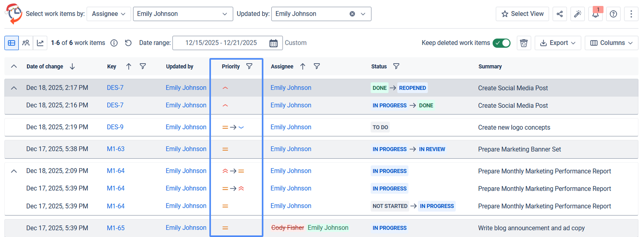Open the DES-9 issue link
Viewport: 644px width, 237px height.
click(x=115, y=127)
